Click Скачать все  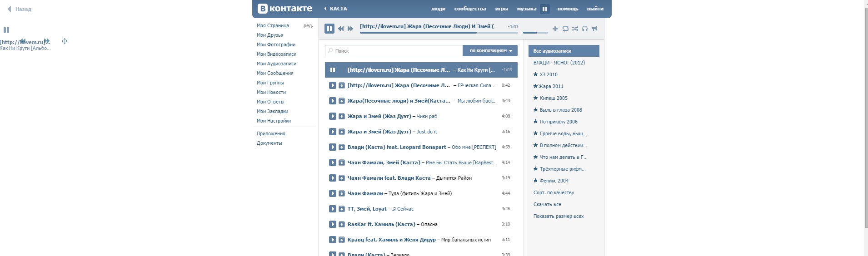click(547, 204)
